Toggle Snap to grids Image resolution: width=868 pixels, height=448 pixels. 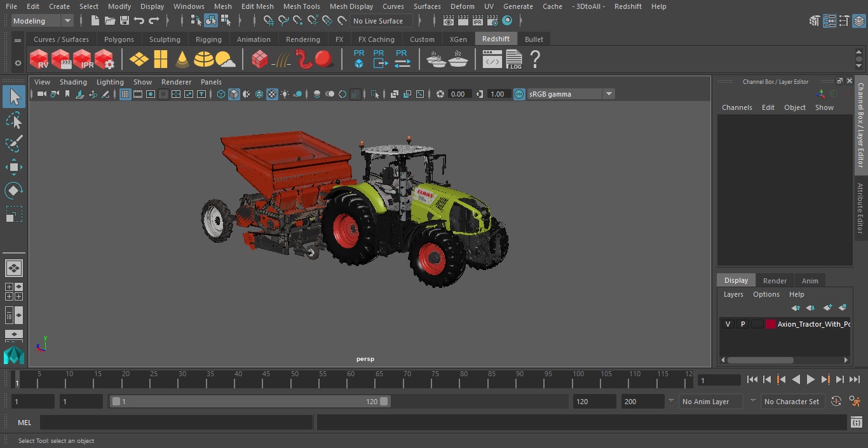coord(269,21)
